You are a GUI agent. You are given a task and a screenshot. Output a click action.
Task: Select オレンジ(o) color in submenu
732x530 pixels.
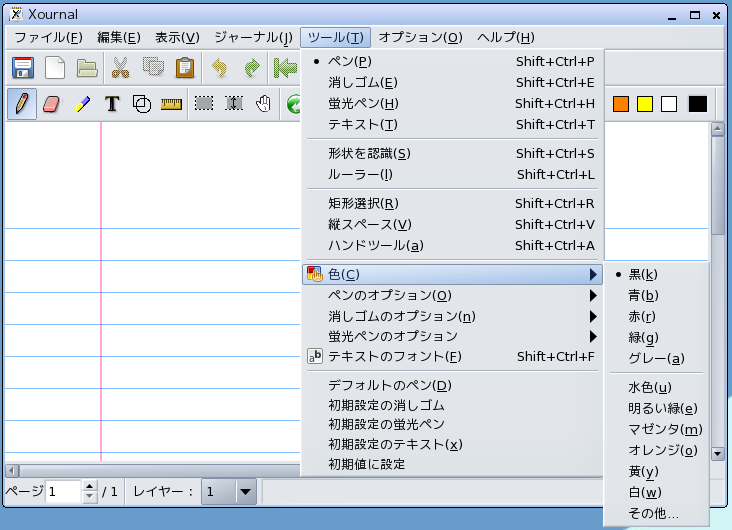pos(656,451)
